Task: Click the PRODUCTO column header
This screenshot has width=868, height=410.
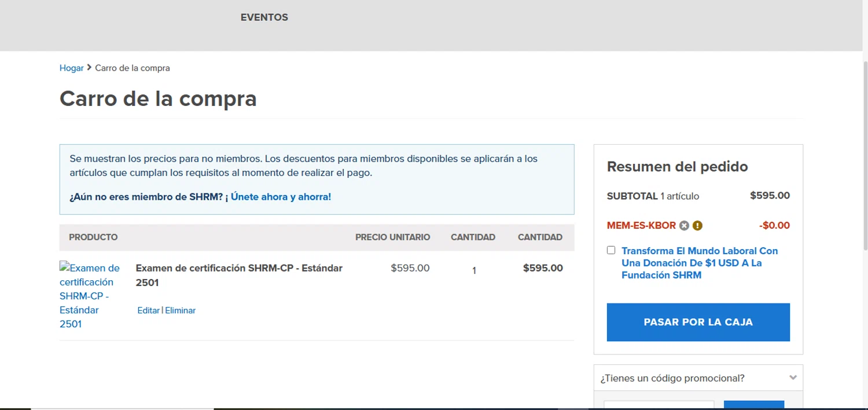Action: point(93,237)
